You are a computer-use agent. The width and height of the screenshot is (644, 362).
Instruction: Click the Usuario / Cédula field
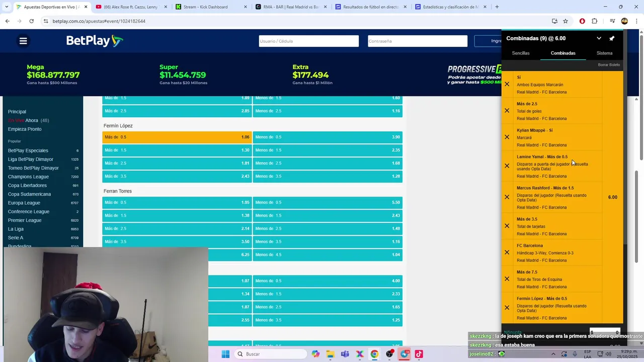(x=309, y=41)
